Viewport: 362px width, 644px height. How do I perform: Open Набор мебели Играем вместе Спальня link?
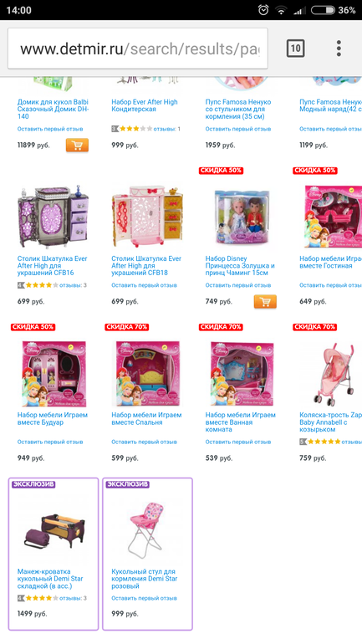(x=146, y=418)
